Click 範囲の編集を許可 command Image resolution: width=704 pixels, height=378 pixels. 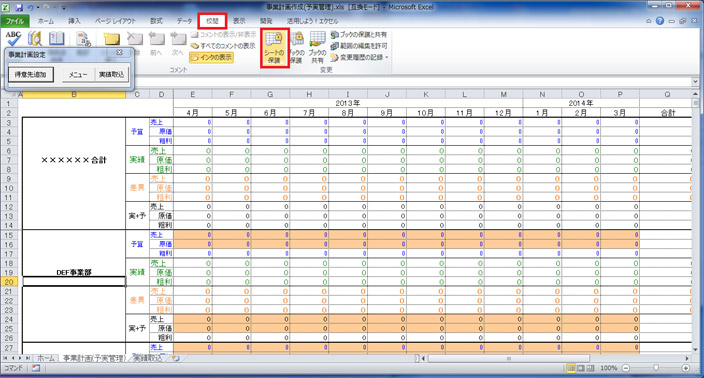358,46
